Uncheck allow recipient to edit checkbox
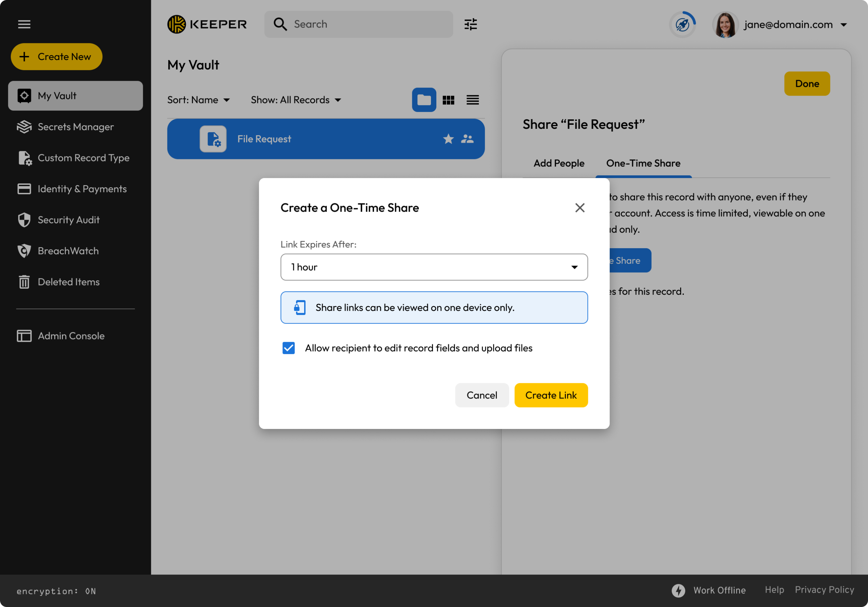The width and height of the screenshot is (868, 607). [x=289, y=348]
